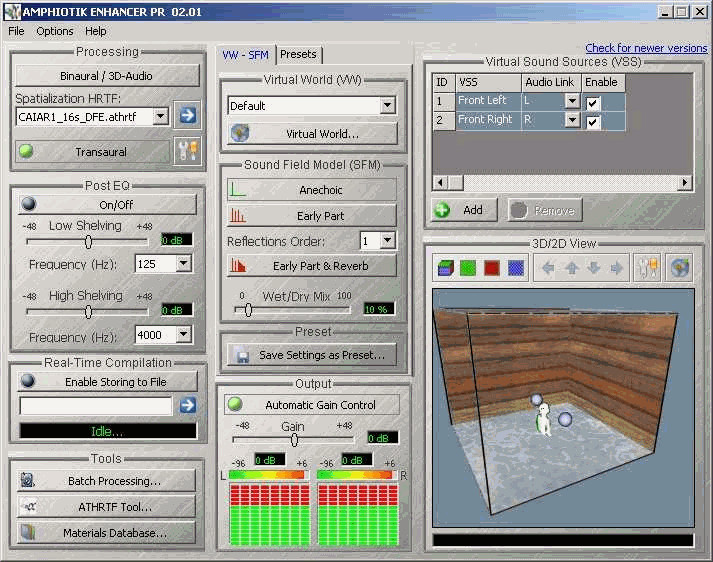Open the Help menu
The width and height of the screenshot is (713, 562).
(x=95, y=31)
